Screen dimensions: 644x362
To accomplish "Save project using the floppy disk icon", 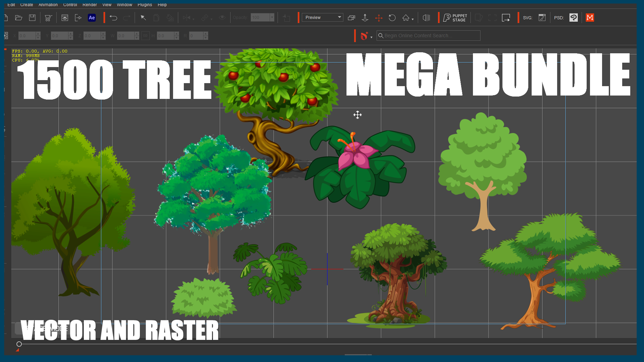I will (x=32, y=18).
